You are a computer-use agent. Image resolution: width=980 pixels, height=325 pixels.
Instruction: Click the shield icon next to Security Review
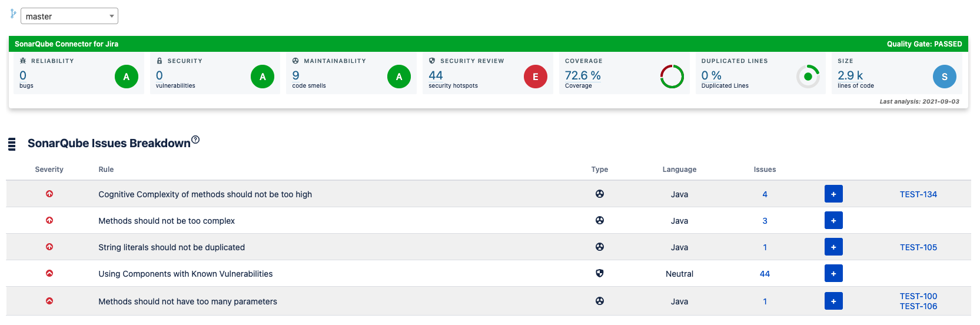click(x=432, y=61)
